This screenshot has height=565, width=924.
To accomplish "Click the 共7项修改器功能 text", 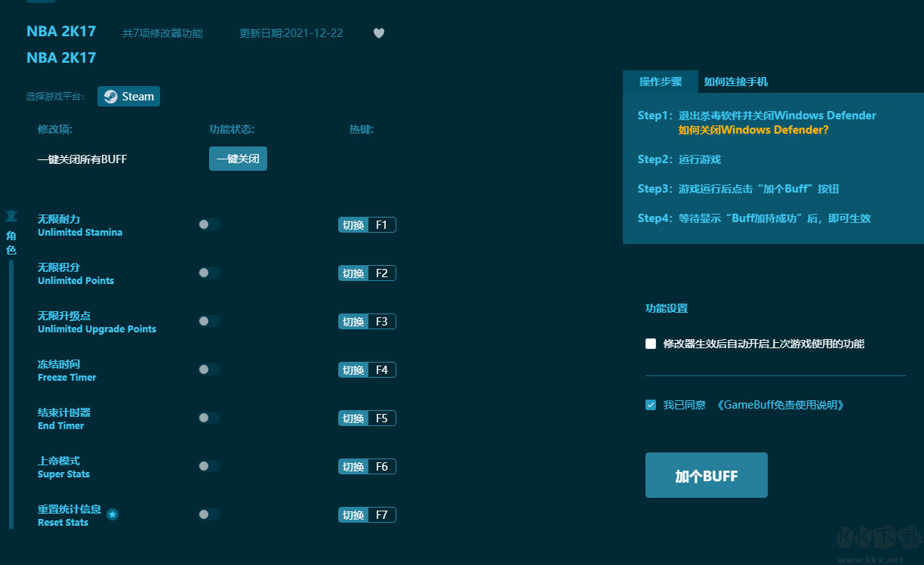I will (162, 33).
